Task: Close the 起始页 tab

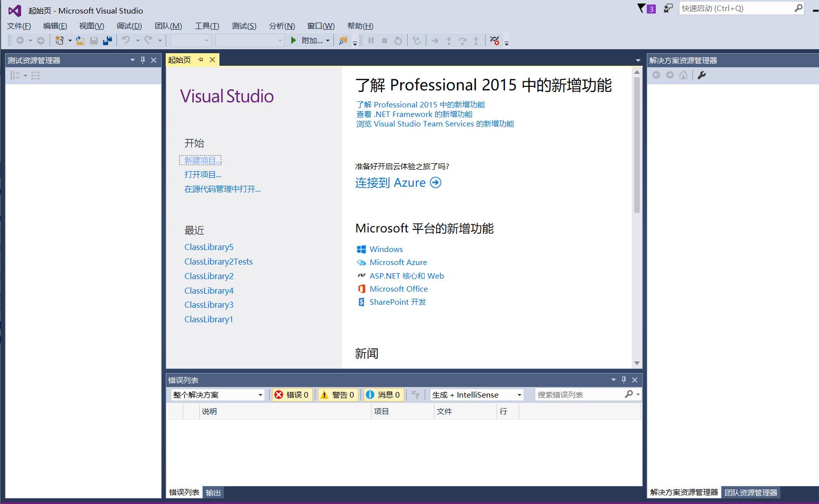Action: 212,60
